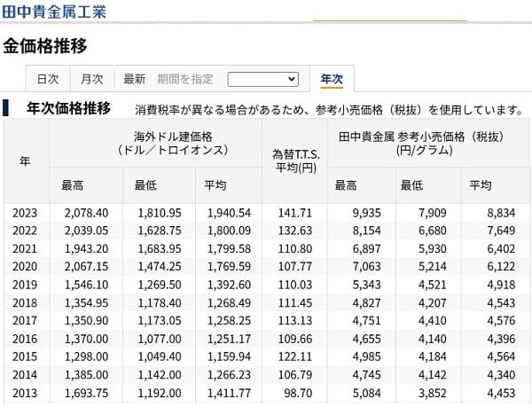The height and width of the screenshot is (407, 532).
Task: Select the 2023 year row cell
Action: (x=26, y=214)
